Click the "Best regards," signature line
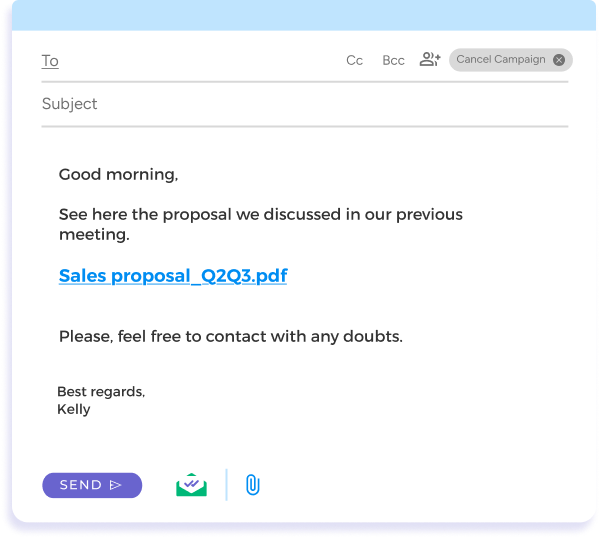600x539 pixels. pos(101,392)
